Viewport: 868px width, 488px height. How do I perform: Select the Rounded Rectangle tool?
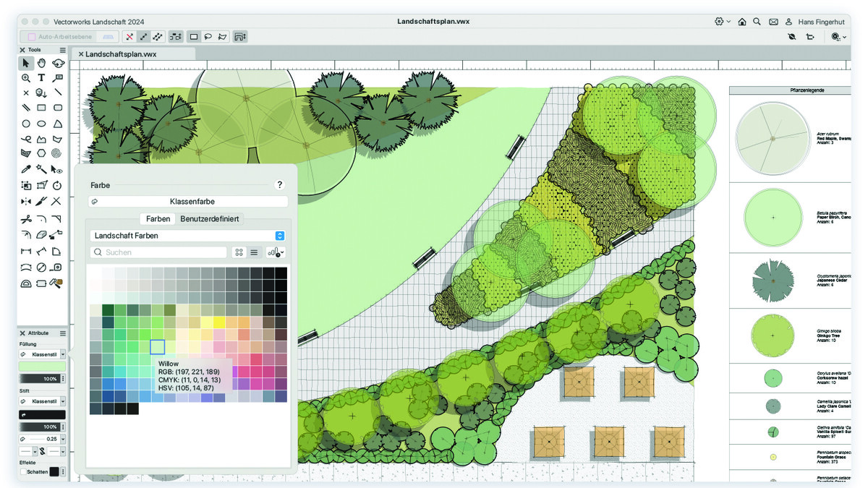(59, 108)
